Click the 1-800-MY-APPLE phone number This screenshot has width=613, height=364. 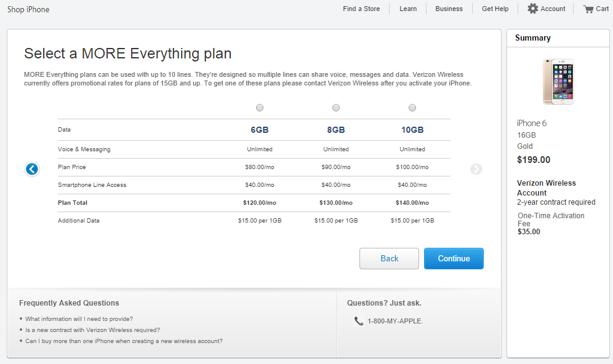pyautogui.click(x=395, y=321)
